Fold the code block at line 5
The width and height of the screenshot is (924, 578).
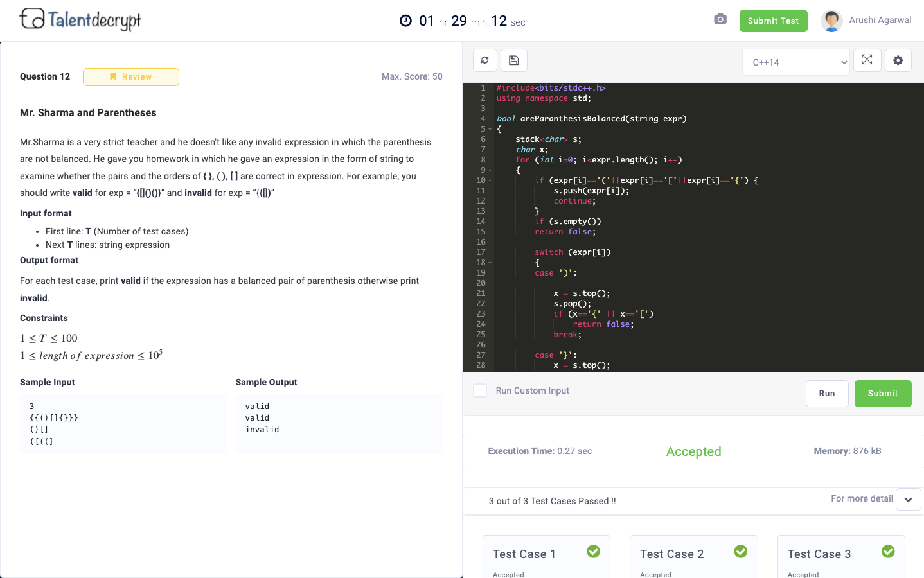(x=490, y=129)
